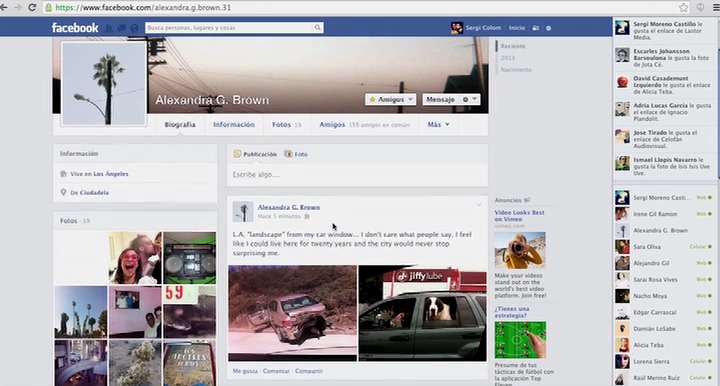This screenshot has height=386, width=720.
Task: Click Nacho Moya avatar in chat list
Action: coord(622,296)
